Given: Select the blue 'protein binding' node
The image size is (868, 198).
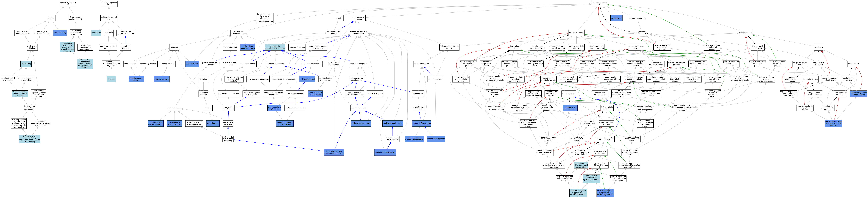Looking at the screenshot, I should pos(60,33).
